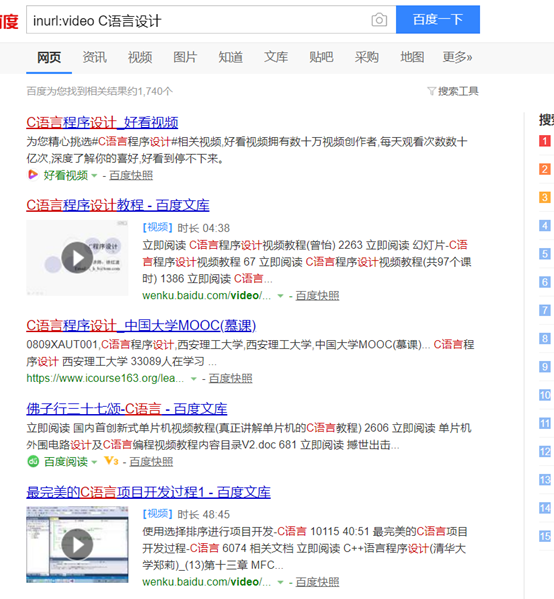Click the camera image search icon
This screenshot has height=599, width=554.
(379, 19)
